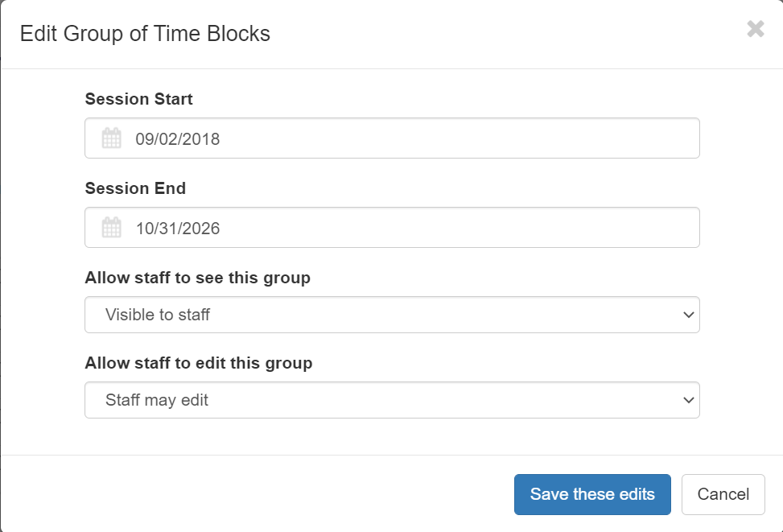The width and height of the screenshot is (783, 532).
Task: Click the Edit Group of Time Blocks title
Action: coord(145,34)
